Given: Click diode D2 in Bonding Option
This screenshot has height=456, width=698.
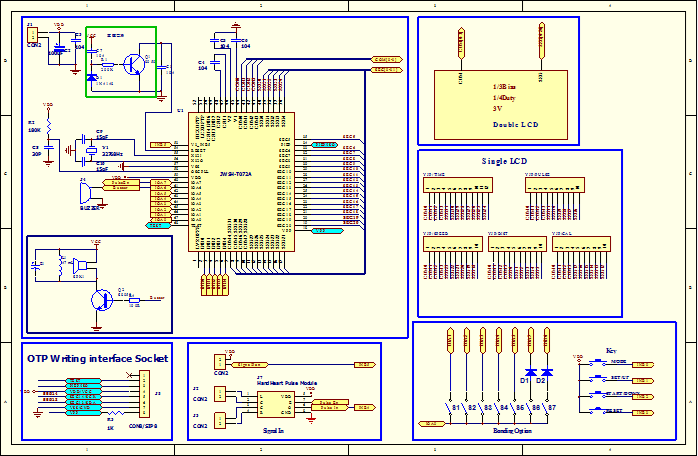Looking at the screenshot, I should pyautogui.click(x=548, y=372).
